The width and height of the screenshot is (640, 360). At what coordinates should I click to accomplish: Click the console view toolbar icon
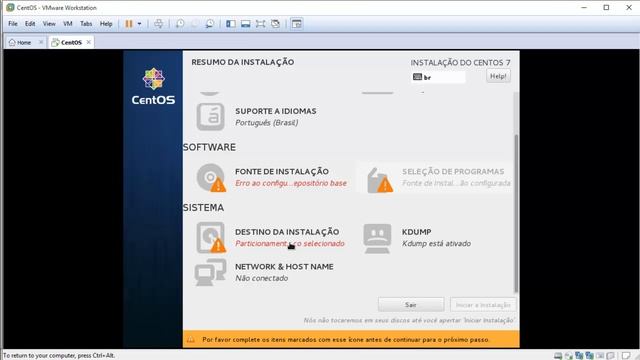click(x=297, y=24)
